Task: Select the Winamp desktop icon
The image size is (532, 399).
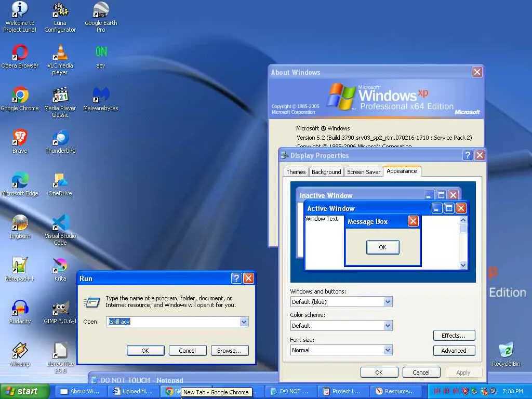Action: (x=20, y=354)
